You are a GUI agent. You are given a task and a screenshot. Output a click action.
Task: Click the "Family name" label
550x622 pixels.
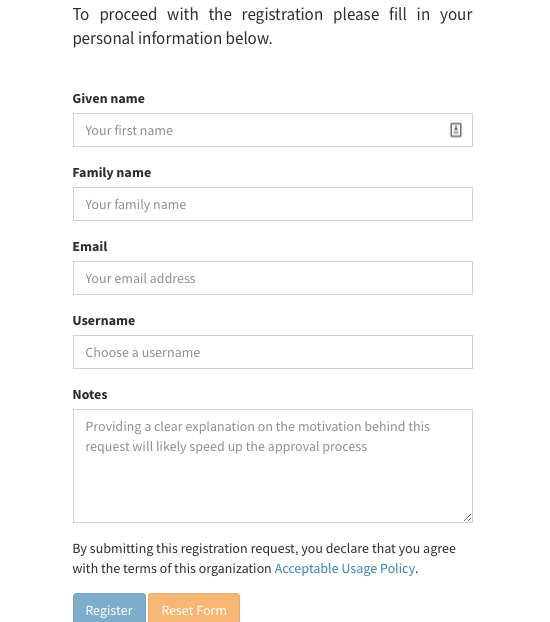tap(112, 173)
